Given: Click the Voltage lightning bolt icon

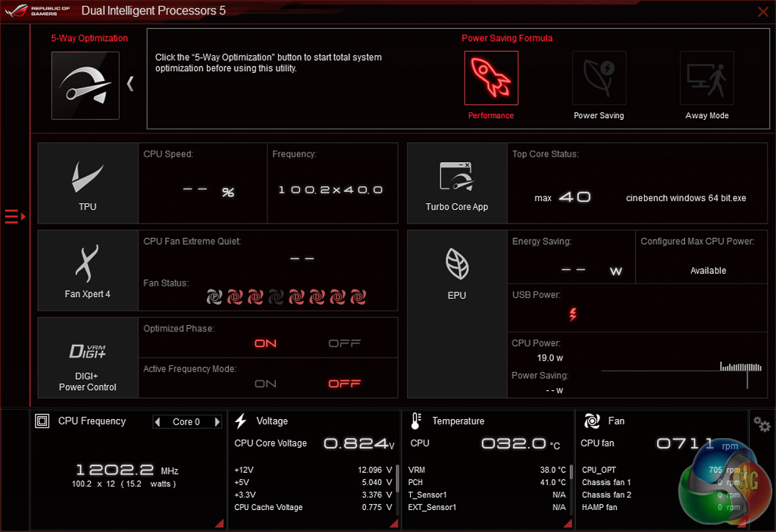Looking at the screenshot, I should (241, 421).
